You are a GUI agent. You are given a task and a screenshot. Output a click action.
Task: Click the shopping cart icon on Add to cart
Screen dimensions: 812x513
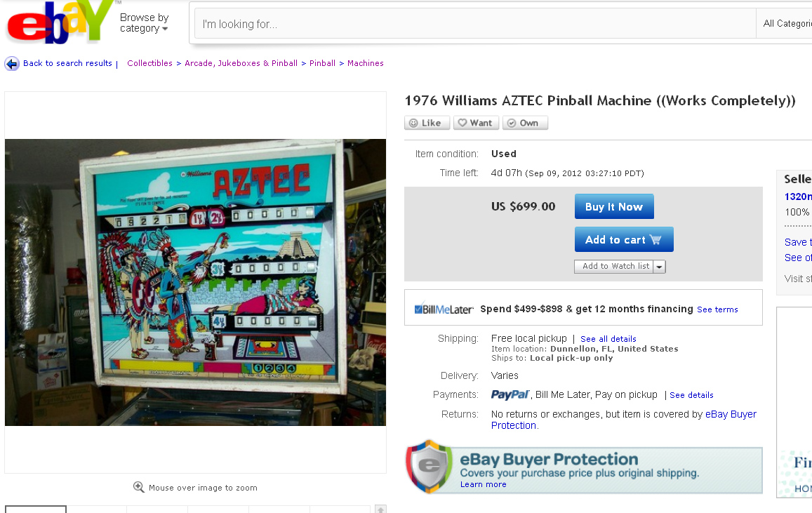tap(655, 240)
